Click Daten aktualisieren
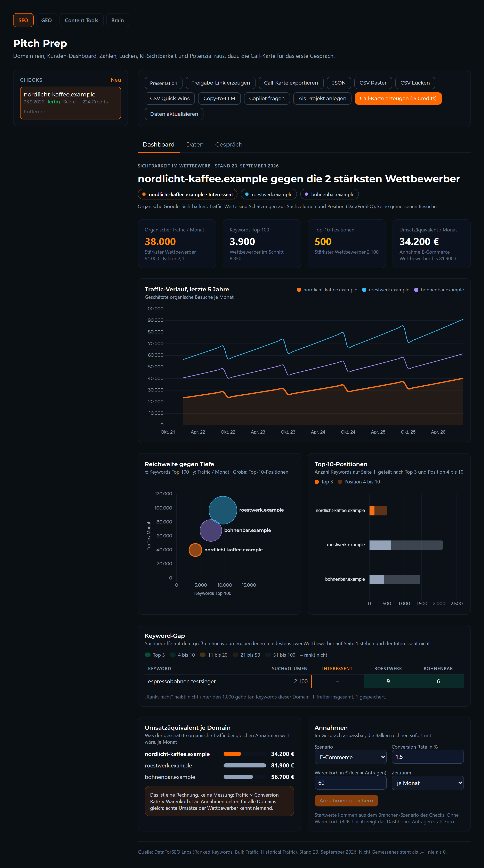The height and width of the screenshot is (868, 484). coord(174,114)
